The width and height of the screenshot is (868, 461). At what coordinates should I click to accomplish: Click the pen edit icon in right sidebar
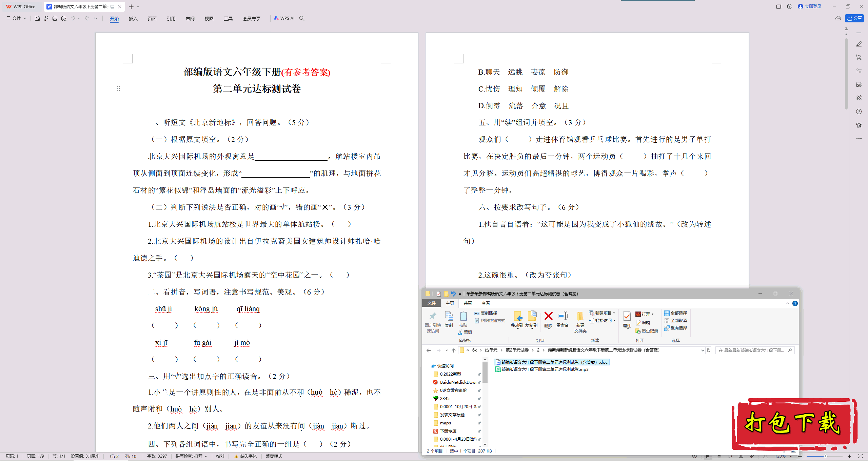pos(859,44)
